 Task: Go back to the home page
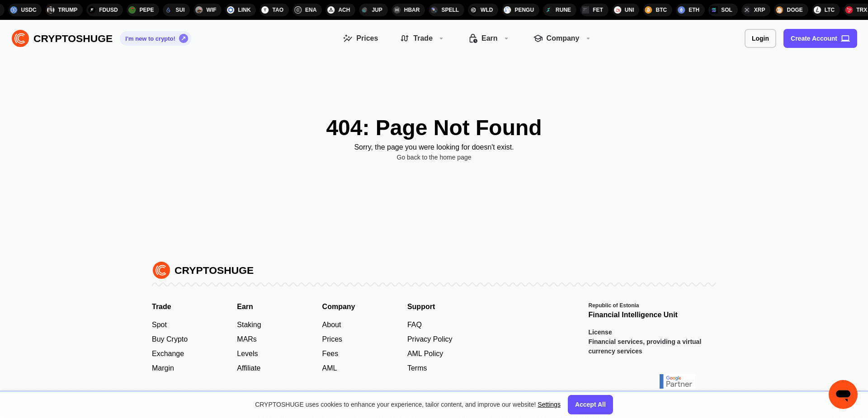click(434, 157)
